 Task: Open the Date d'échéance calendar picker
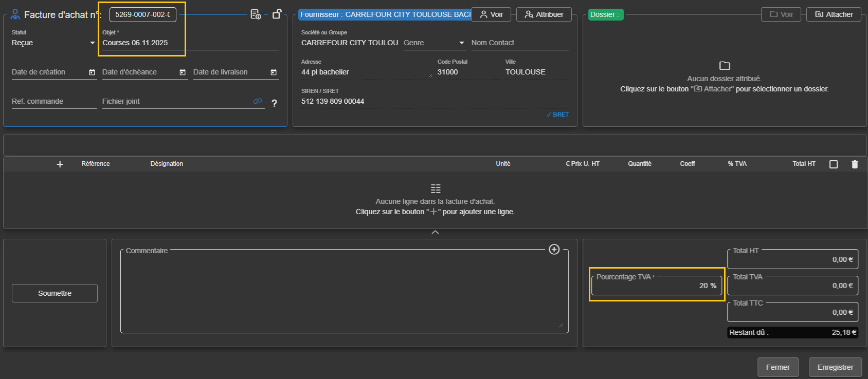(183, 72)
